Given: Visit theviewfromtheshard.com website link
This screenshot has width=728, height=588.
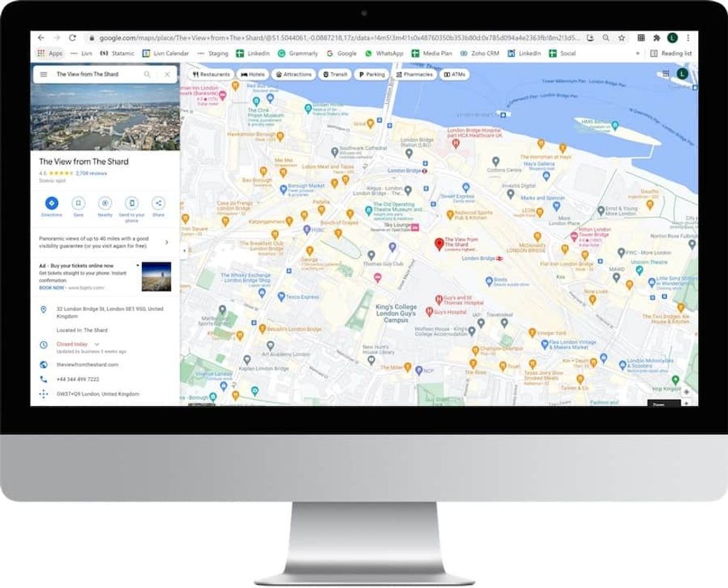Looking at the screenshot, I should coord(87,365).
